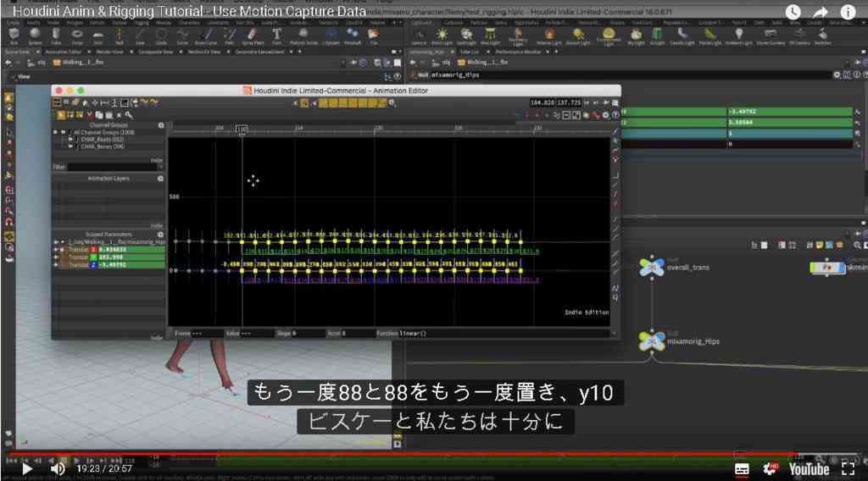Select the Circle shelf tool
This screenshot has width=868, height=481.
coord(161,35)
